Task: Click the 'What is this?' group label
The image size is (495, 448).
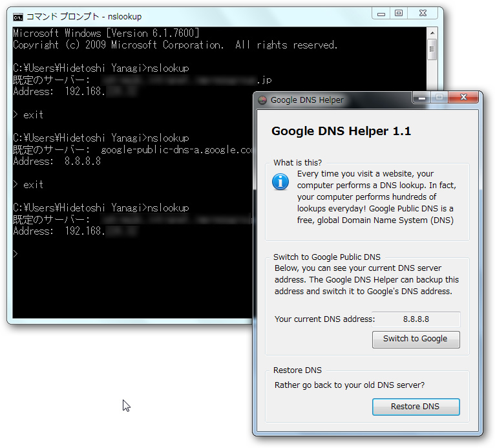Action: pyautogui.click(x=297, y=163)
